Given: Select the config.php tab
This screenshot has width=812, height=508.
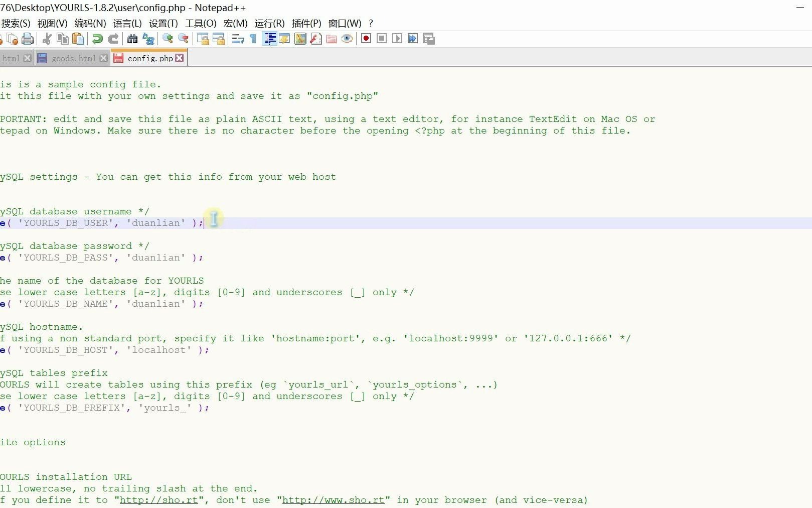Looking at the screenshot, I should coord(150,58).
